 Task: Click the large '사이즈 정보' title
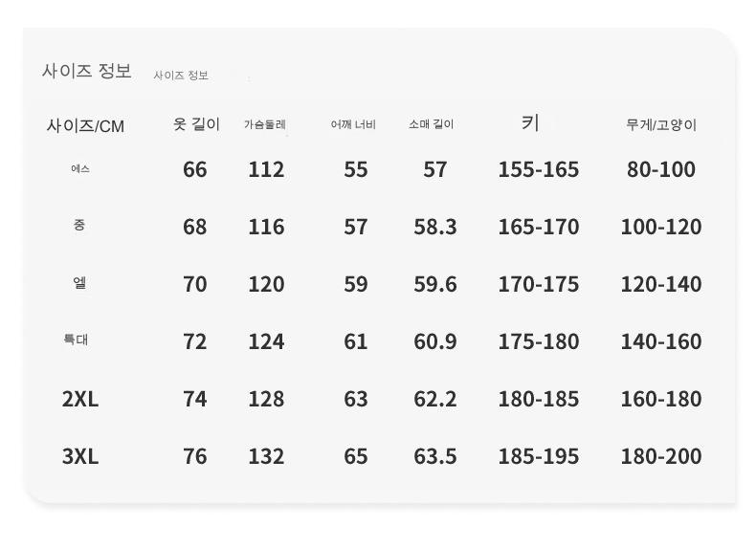(x=87, y=72)
